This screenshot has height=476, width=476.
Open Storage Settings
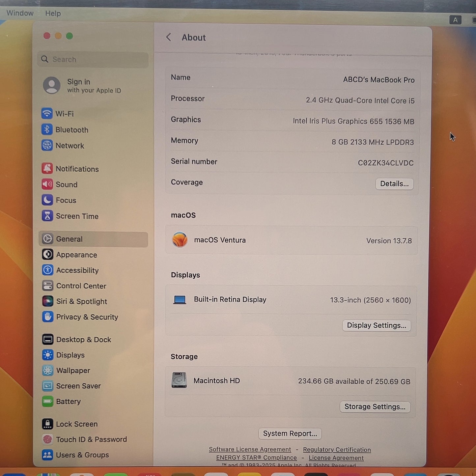375,407
